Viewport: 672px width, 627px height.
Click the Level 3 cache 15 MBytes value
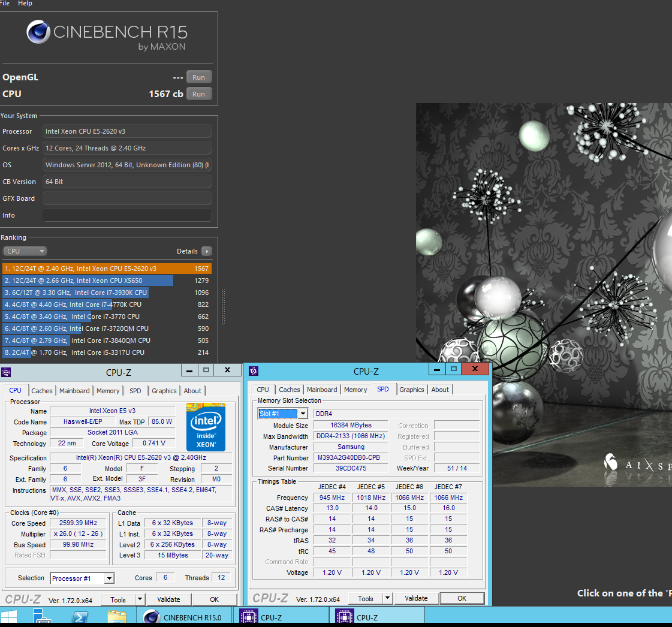(x=173, y=555)
